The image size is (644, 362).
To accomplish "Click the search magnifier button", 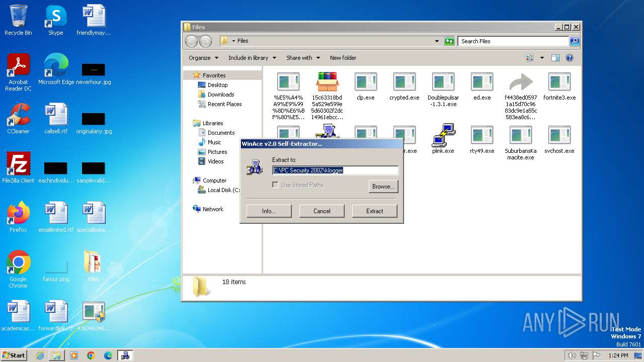I will pos(575,41).
